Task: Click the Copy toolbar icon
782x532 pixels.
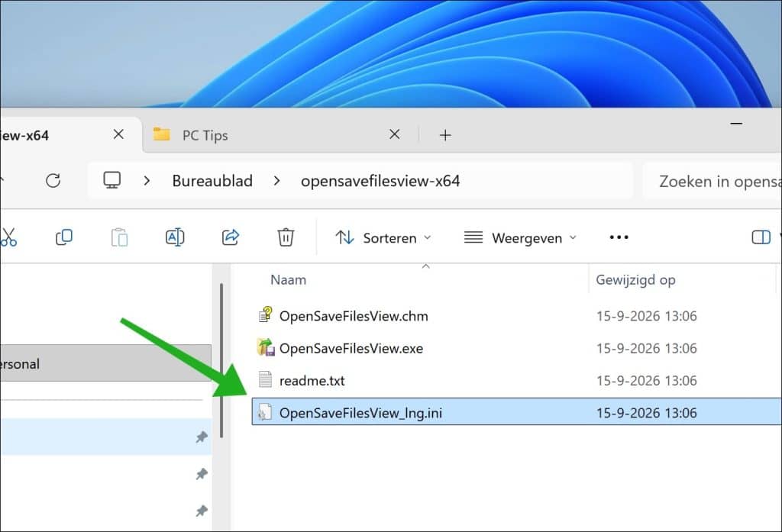Action: click(64, 237)
